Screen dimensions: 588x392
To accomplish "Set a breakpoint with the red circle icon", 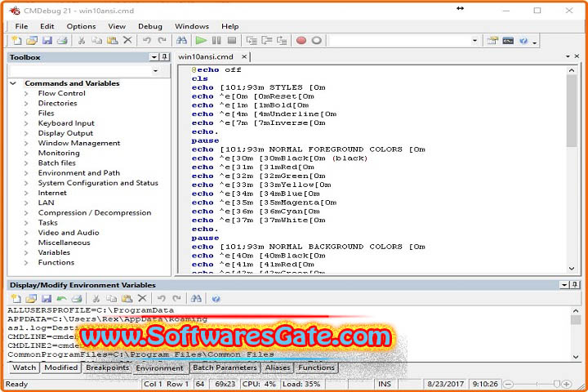I will (301, 41).
